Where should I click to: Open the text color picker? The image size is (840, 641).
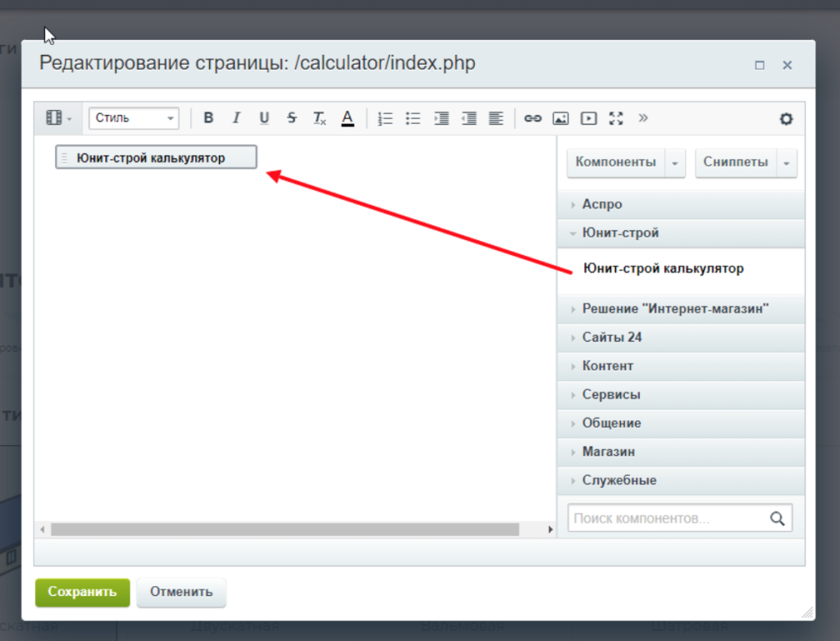pyautogui.click(x=347, y=117)
